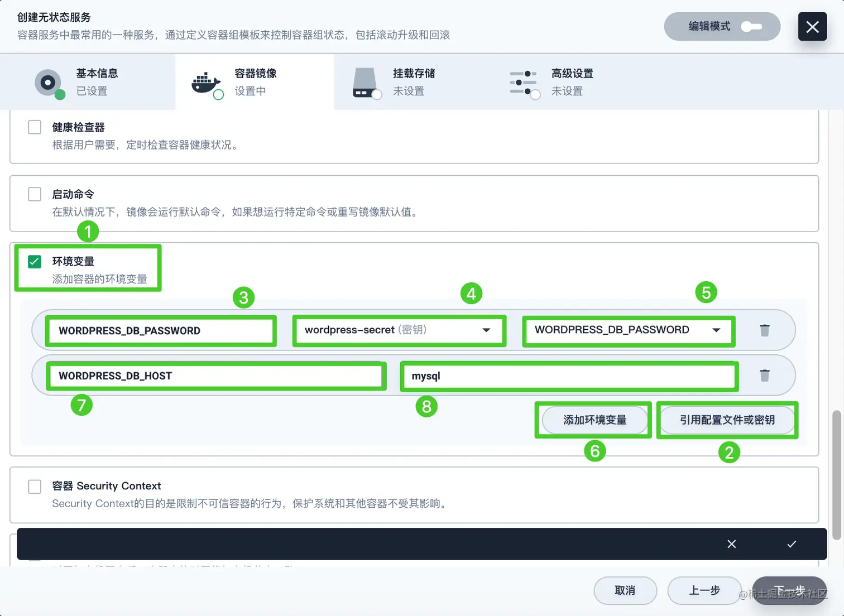This screenshot has width=844, height=616.
Task: Enable the 启动命令 checkbox
Action: 35,194
